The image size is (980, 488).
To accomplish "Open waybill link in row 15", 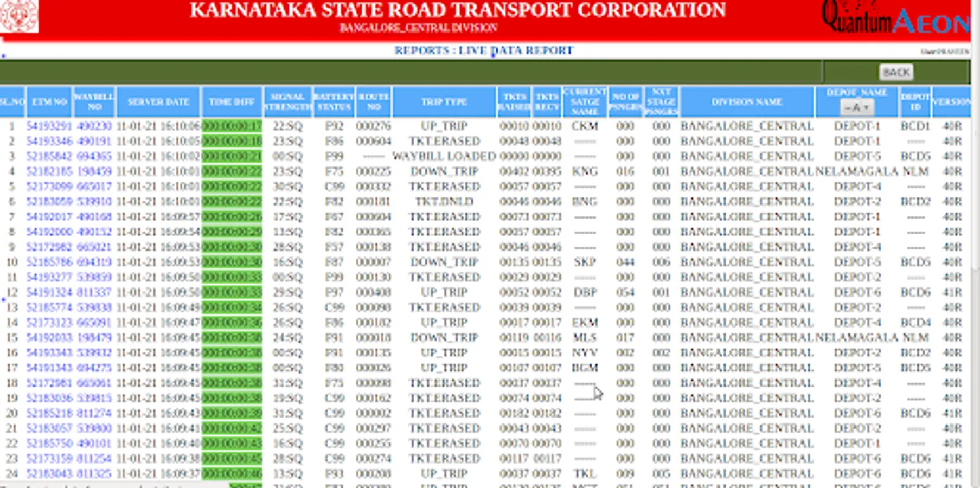I will 94,338.
